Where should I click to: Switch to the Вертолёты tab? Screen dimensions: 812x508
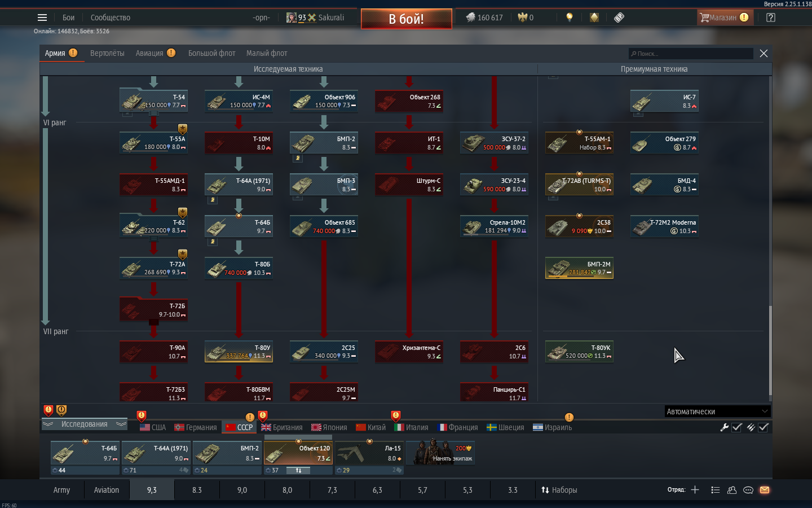pos(107,53)
